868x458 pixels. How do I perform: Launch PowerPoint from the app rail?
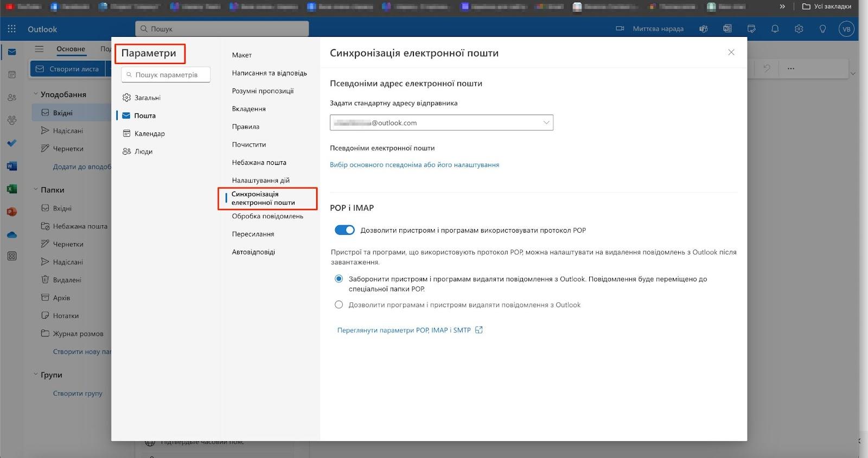pos(12,212)
